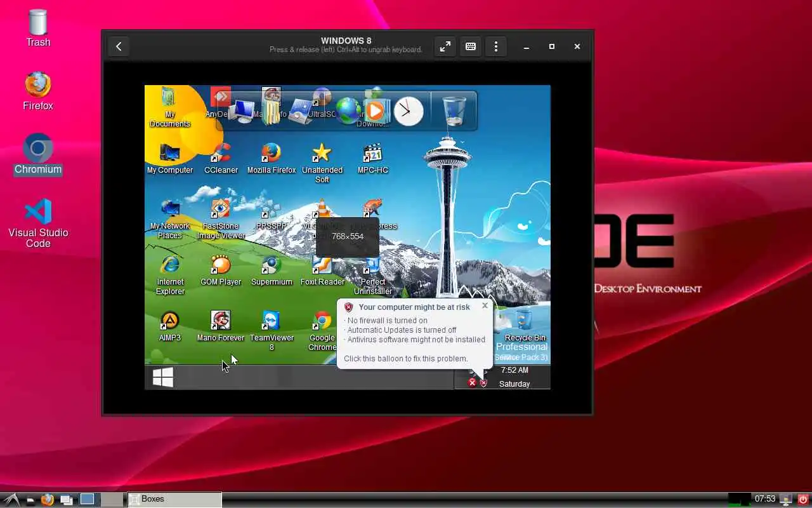The width and height of the screenshot is (812, 508).
Task: Click balloon text to fix the problem
Action: (405, 358)
